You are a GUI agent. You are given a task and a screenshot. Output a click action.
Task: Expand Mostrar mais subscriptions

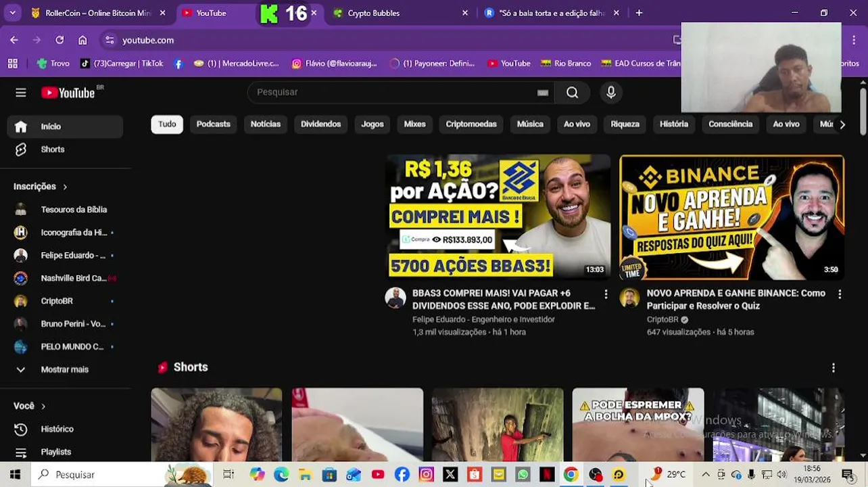65,369
